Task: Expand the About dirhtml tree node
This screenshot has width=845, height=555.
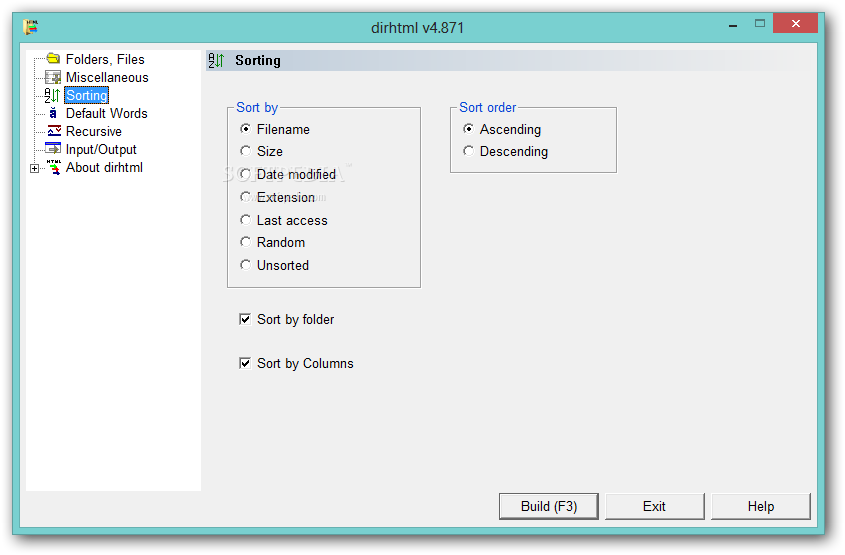Action: coord(34,169)
